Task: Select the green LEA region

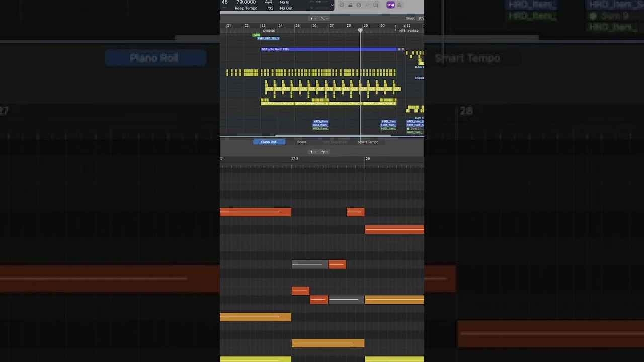Action: [256, 35]
